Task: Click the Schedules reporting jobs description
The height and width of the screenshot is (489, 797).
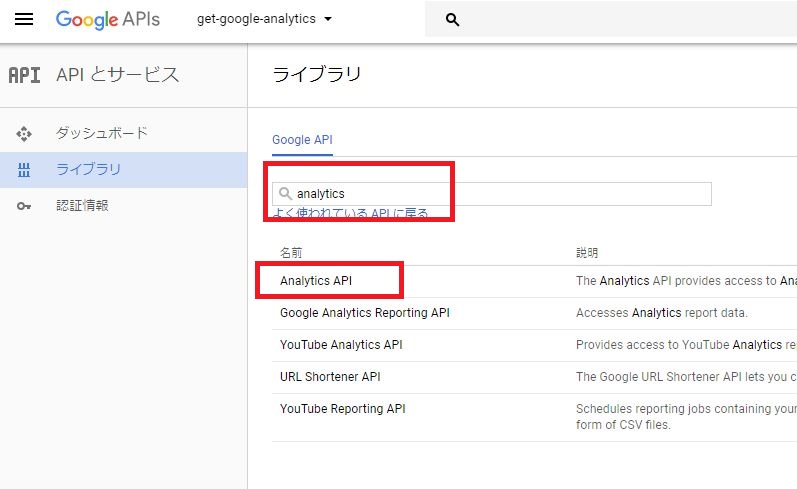Action: tap(686, 416)
